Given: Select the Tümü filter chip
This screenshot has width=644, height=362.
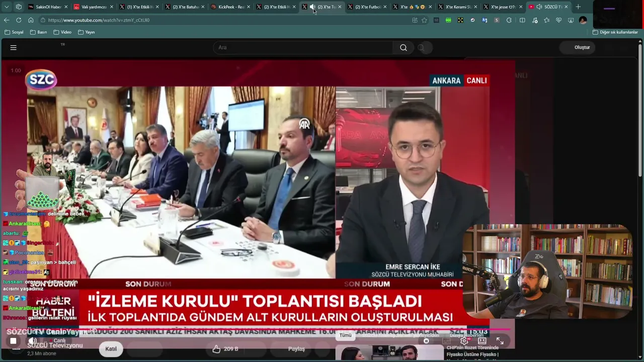Looking at the screenshot, I should click(345, 335).
